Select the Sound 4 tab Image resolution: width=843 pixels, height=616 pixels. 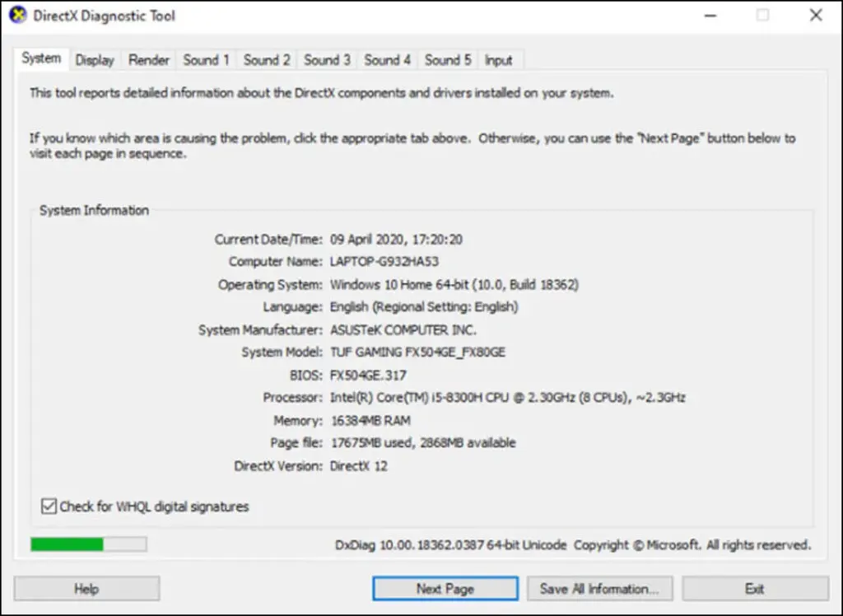pyautogui.click(x=387, y=59)
